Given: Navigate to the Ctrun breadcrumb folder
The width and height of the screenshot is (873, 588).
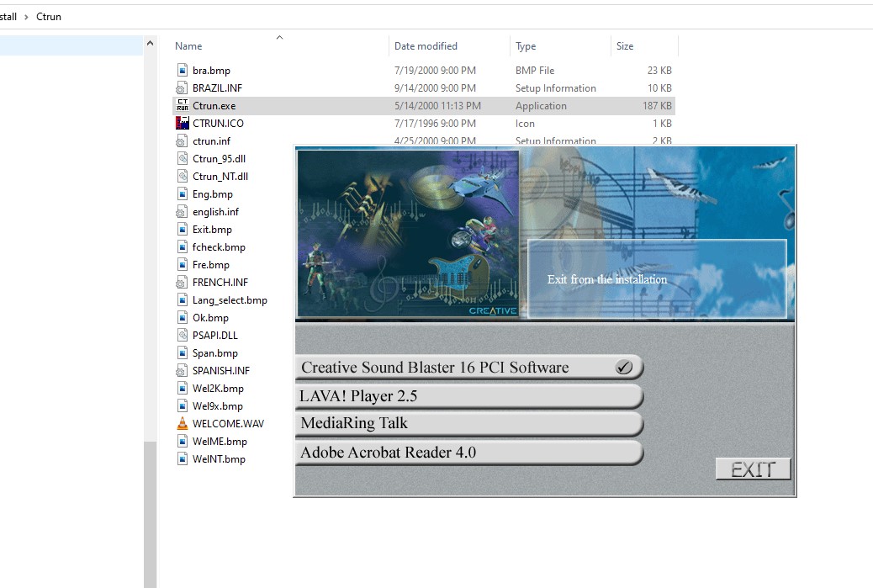Looking at the screenshot, I should click(49, 16).
